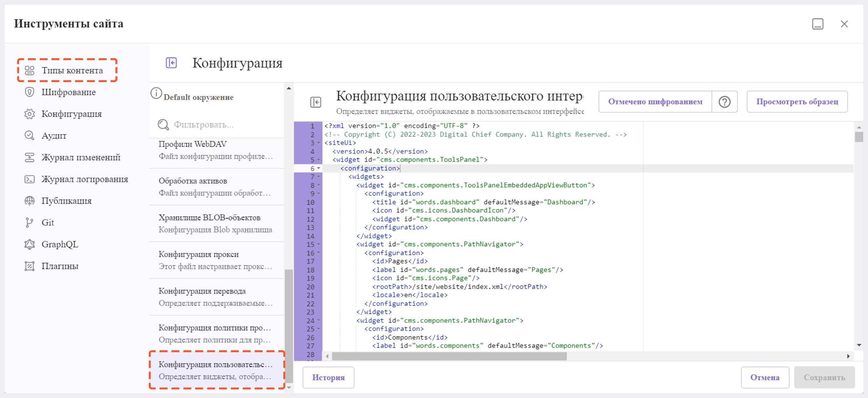Click config list scroll down arrow
Screen dimensions: 868x398
(x=289, y=388)
